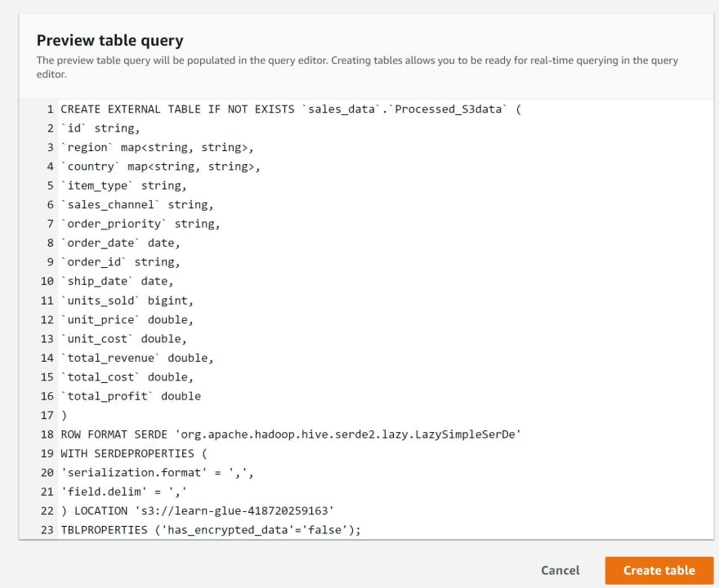Click line number 1 in the gutter
The height and width of the screenshot is (588, 719).
[x=50, y=109]
